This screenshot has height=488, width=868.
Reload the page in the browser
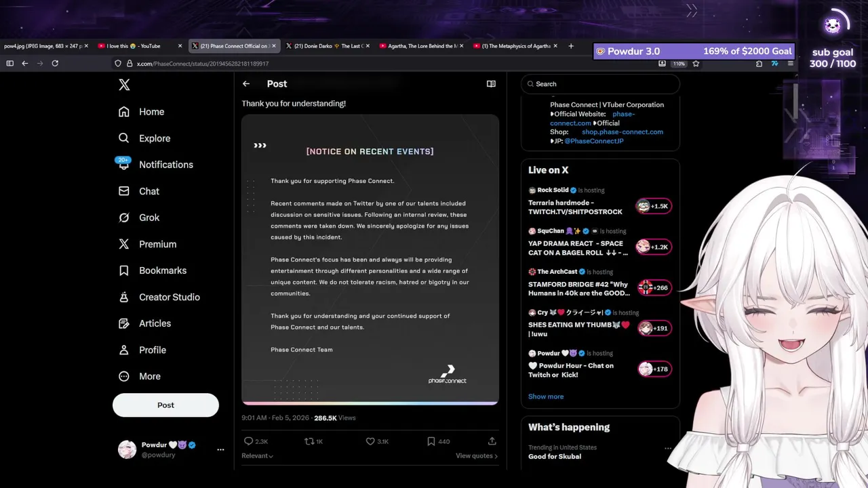55,63
